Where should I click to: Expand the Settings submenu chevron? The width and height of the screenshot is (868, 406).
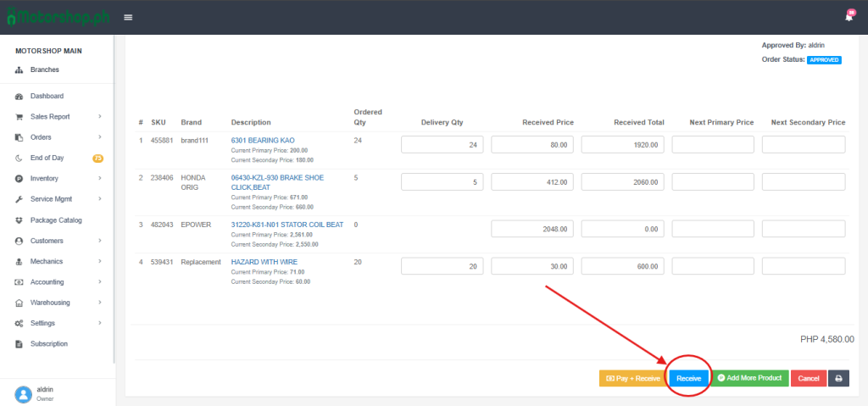(x=99, y=323)
